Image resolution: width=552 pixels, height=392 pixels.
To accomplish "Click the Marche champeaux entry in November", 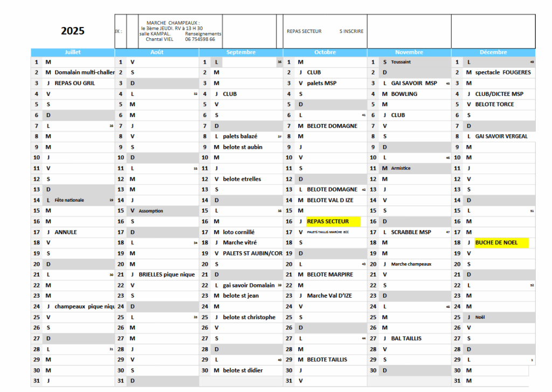I will click(x=411, y=264).
